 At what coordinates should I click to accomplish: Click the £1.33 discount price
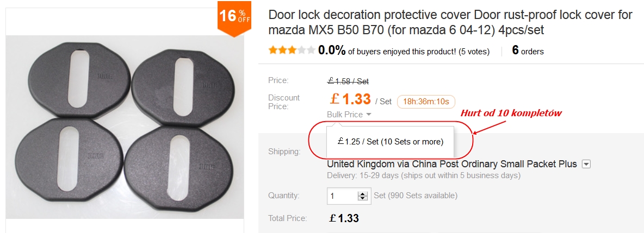[x=350, y=99]
